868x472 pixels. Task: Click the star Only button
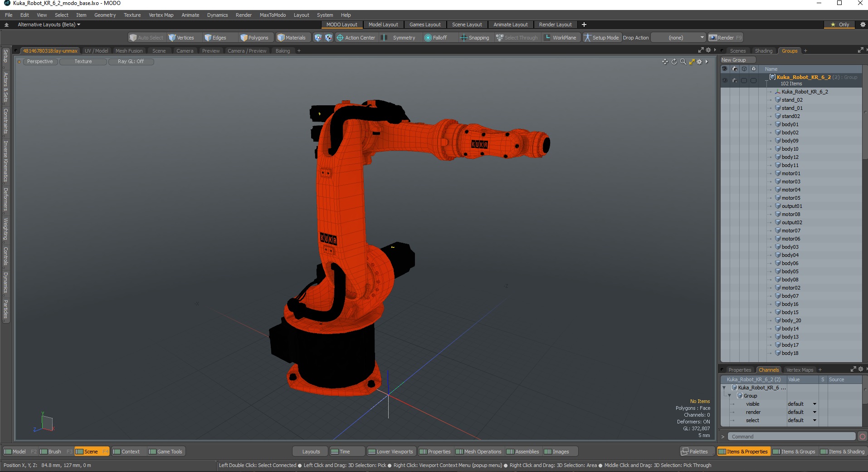(840, 25)
